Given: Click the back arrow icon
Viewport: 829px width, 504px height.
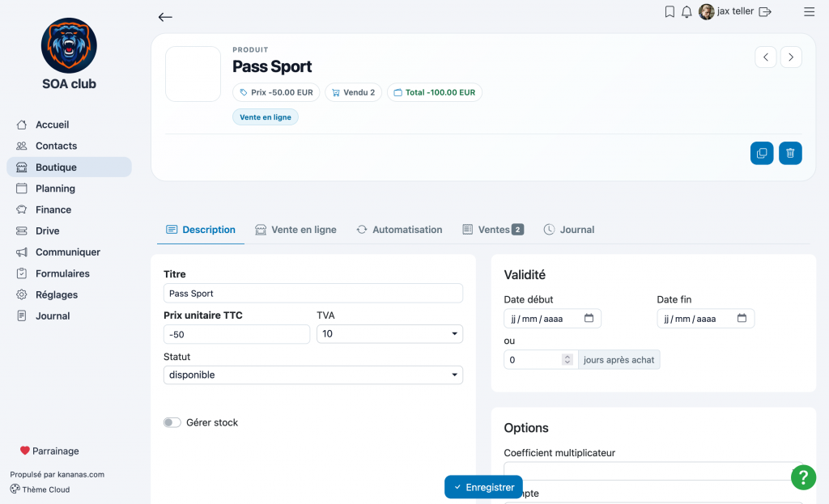Looking at the screenshot, I should 165,17.
